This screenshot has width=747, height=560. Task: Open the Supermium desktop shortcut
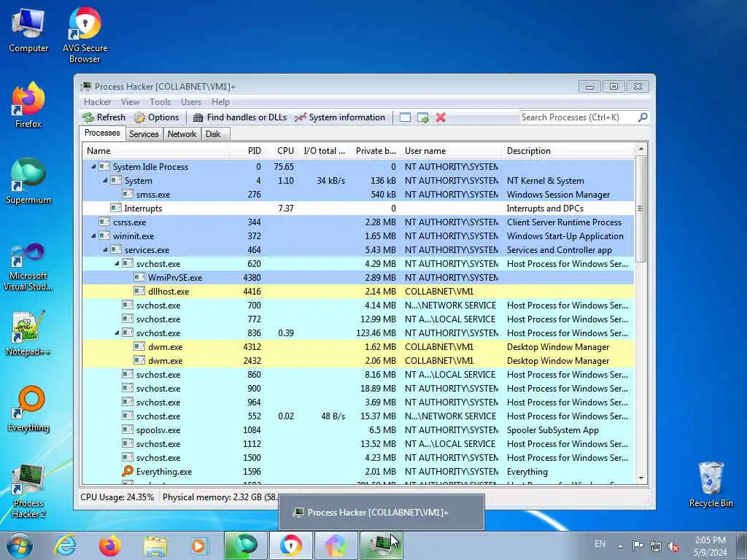pos(28,181)
